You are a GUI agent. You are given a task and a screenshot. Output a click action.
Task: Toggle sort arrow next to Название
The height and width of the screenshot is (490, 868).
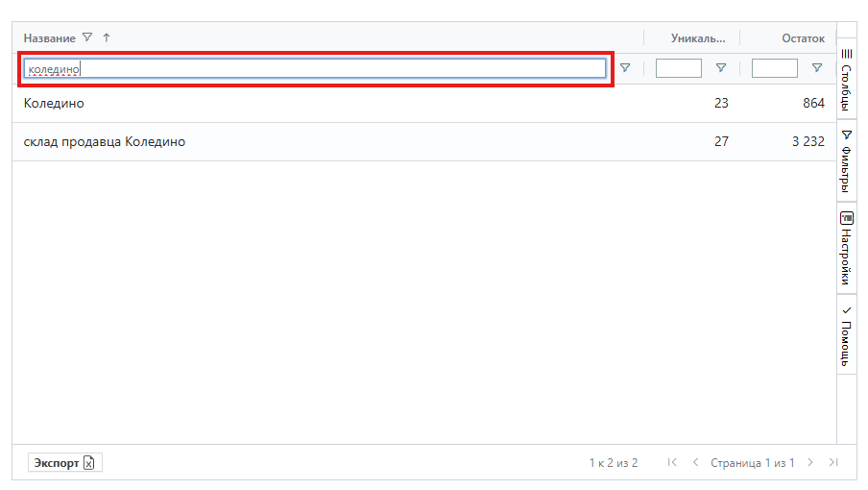tap(107, 37)
